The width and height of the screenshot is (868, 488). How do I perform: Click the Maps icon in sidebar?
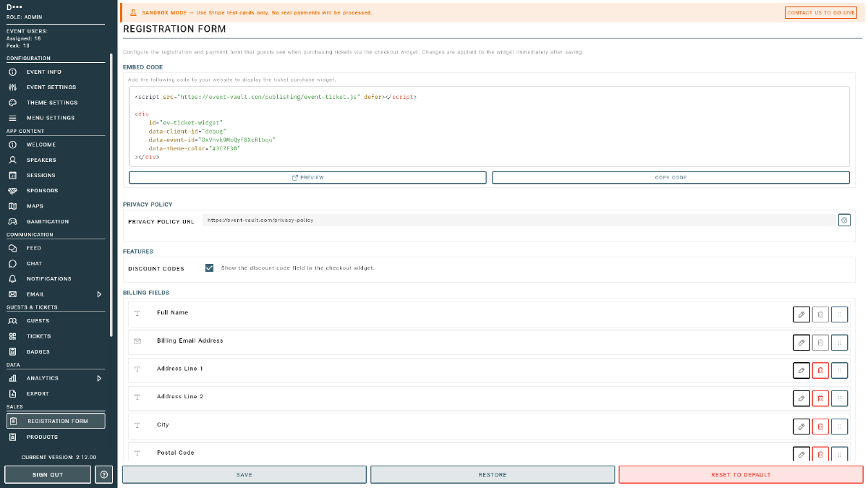12,206
